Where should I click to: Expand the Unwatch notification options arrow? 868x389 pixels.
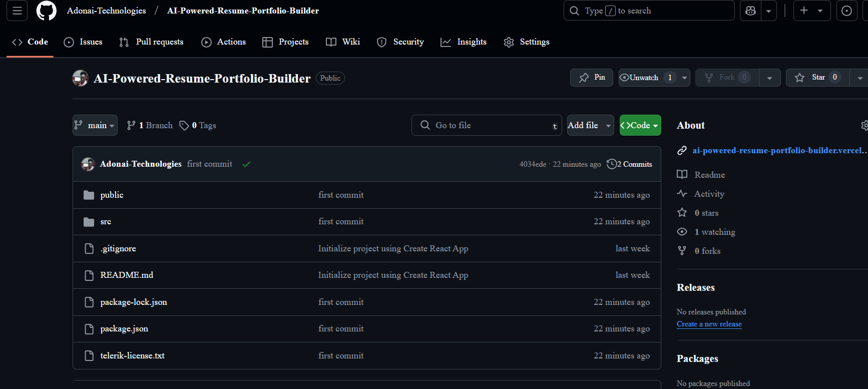click(x=684, y=78)
